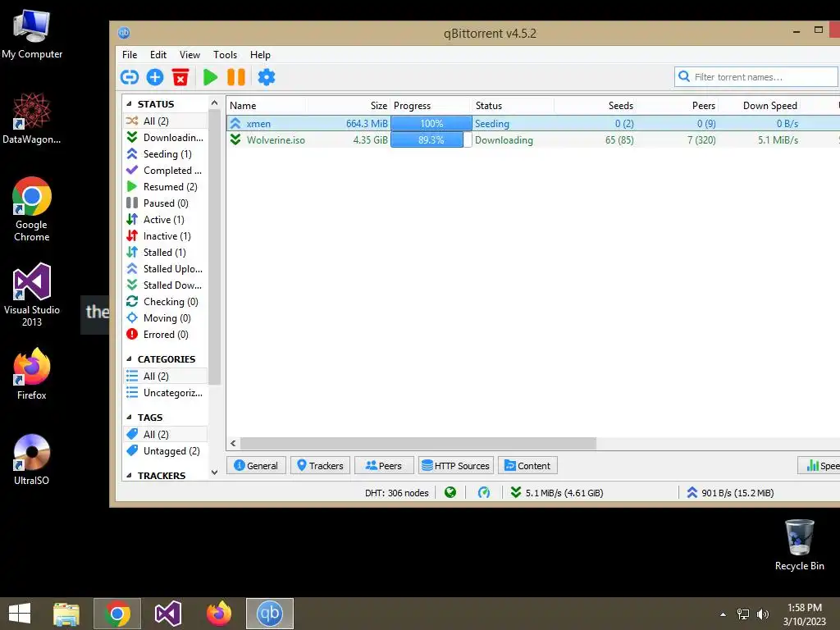
Task: Switch to the HTTP Sources tab
Action: pyautogui.click(x=456, y=466)
